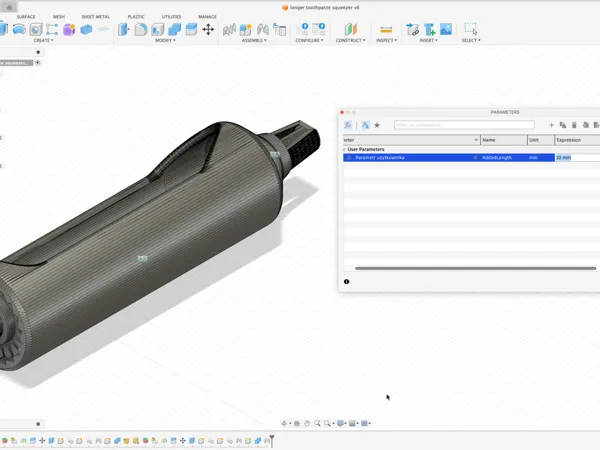Viewport: 600px width, 450px height.
Task: Switch to the Plastic tab
Action: point(136,17)
